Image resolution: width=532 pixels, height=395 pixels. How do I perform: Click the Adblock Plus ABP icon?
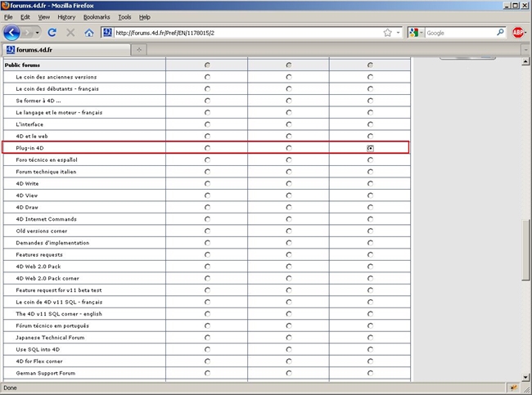[x=518, y=33]
